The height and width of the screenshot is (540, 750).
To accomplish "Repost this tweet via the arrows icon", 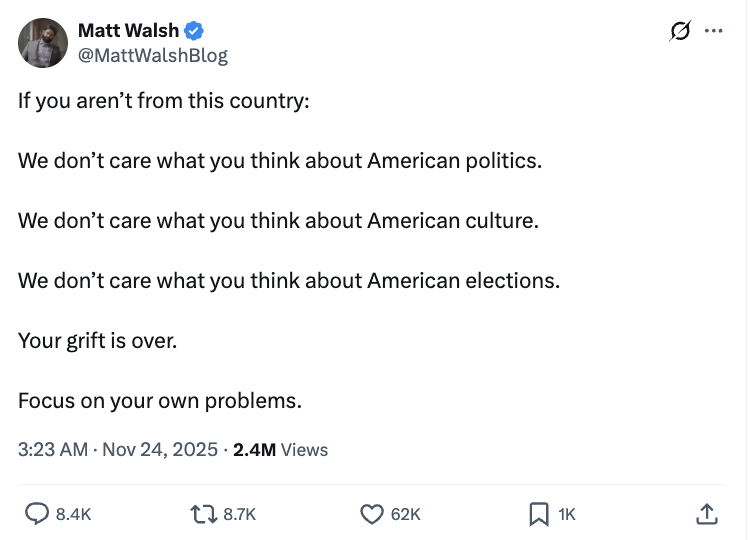I will point(204,514).
